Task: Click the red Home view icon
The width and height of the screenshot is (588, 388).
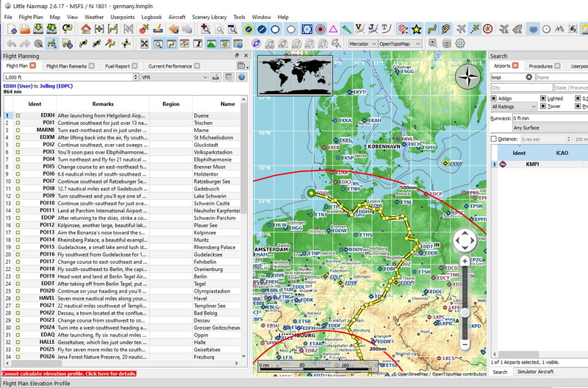Action: 86,29
